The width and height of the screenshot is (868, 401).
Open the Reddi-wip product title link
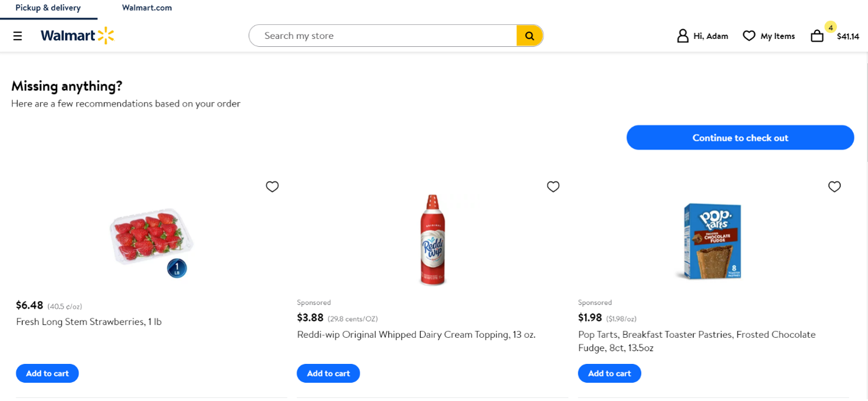(x=415, y=334)
